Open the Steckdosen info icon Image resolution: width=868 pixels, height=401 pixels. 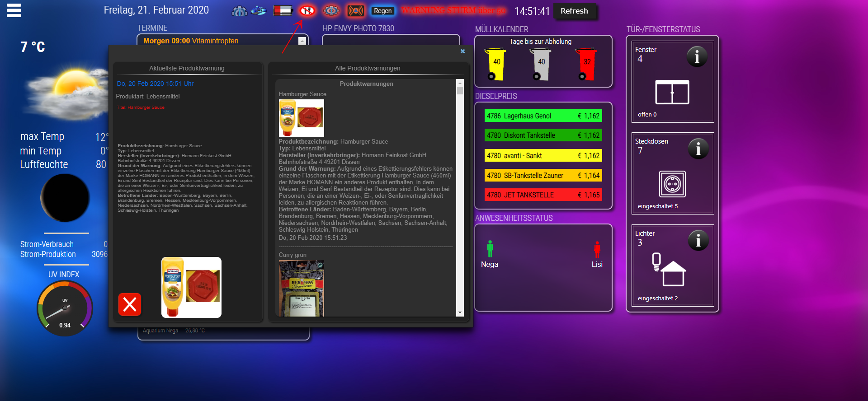[698, 149]
